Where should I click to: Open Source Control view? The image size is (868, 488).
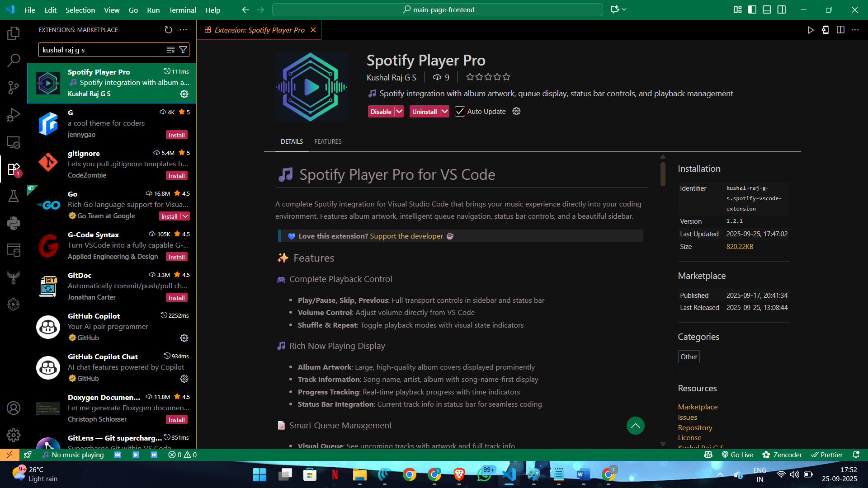[x=14, y=88]
